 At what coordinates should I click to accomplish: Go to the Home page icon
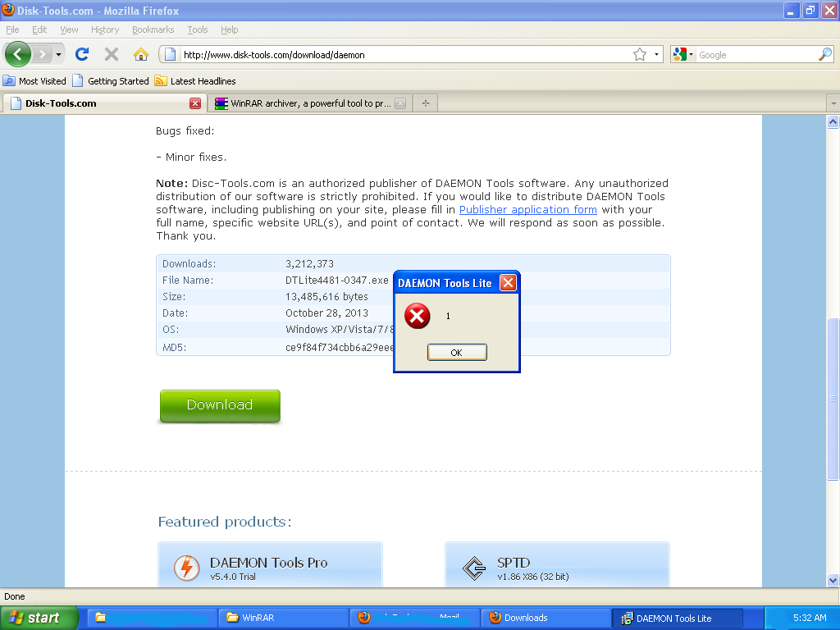coord(141,54)
